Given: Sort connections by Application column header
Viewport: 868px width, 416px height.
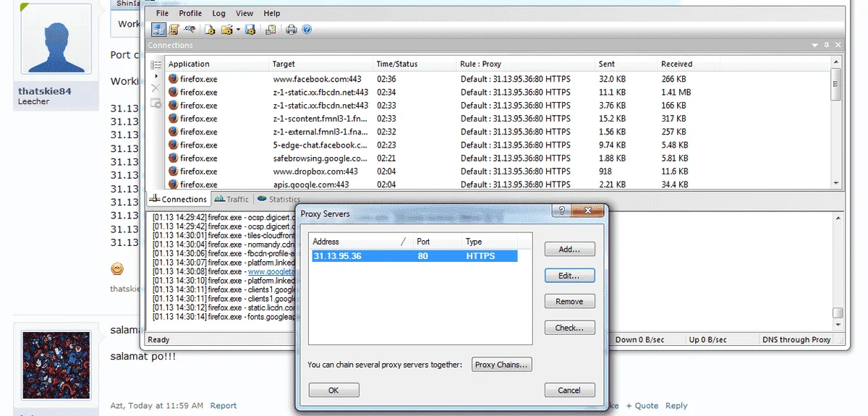Looking at the screenshot, I should point(217,64).
